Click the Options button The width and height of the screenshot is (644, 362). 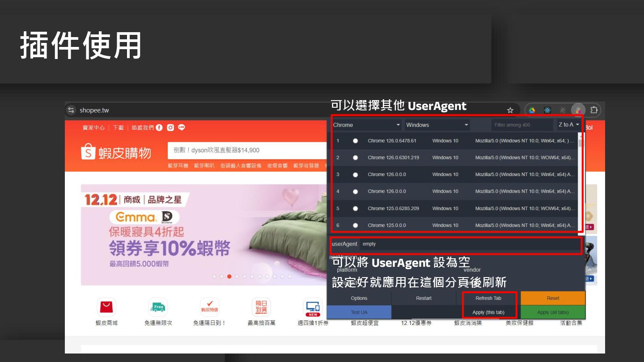pyautogui.click(x=359, y=298)
